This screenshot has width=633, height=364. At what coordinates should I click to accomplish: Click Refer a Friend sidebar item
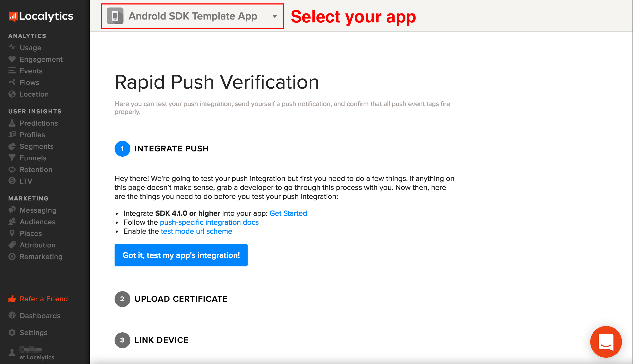[x=44, y=298]
